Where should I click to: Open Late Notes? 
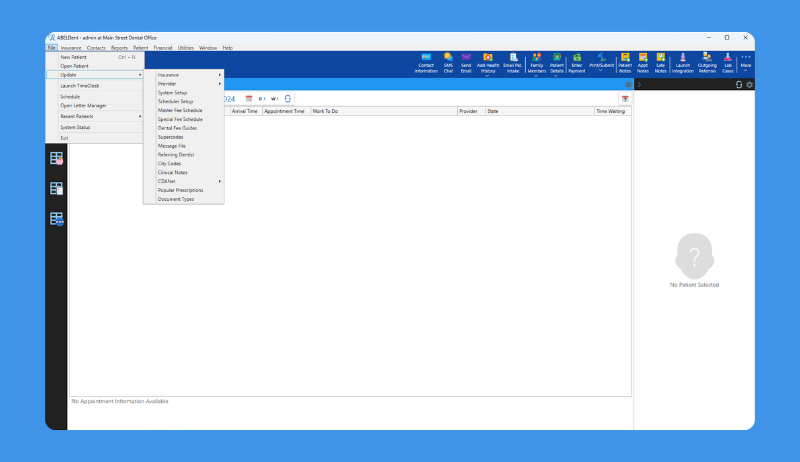(x=660, y=63)
